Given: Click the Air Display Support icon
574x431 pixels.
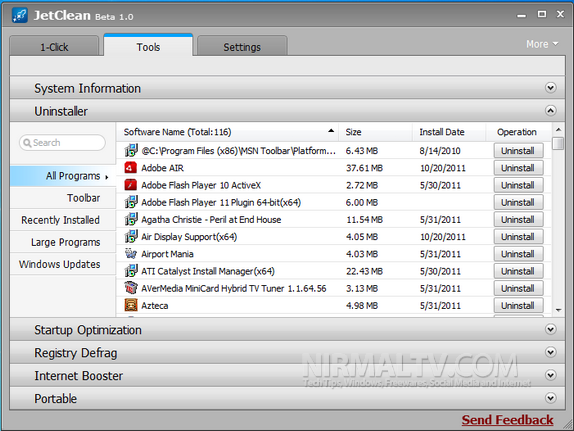Looking at the screenshot, I should click(x=131, y=237).
